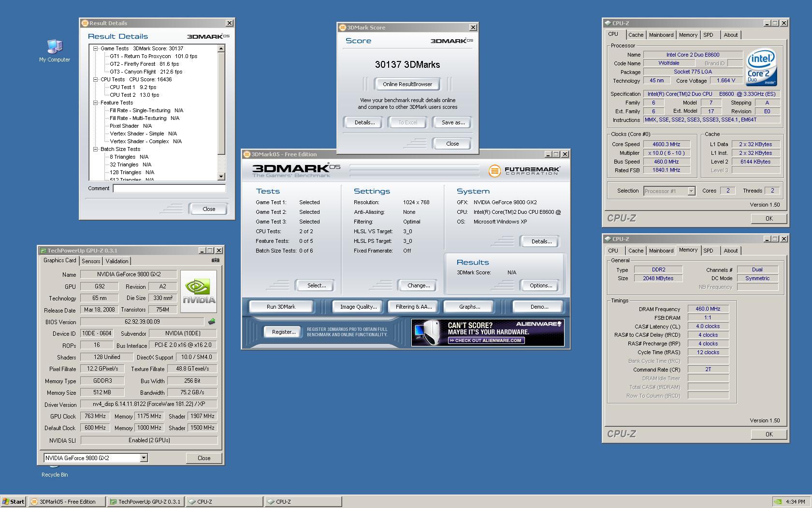Image resolution: width=812 pixels, height=508 pixels.
Task: Click GPU-Z screenshot camera icon
Action: click(216, 260)
